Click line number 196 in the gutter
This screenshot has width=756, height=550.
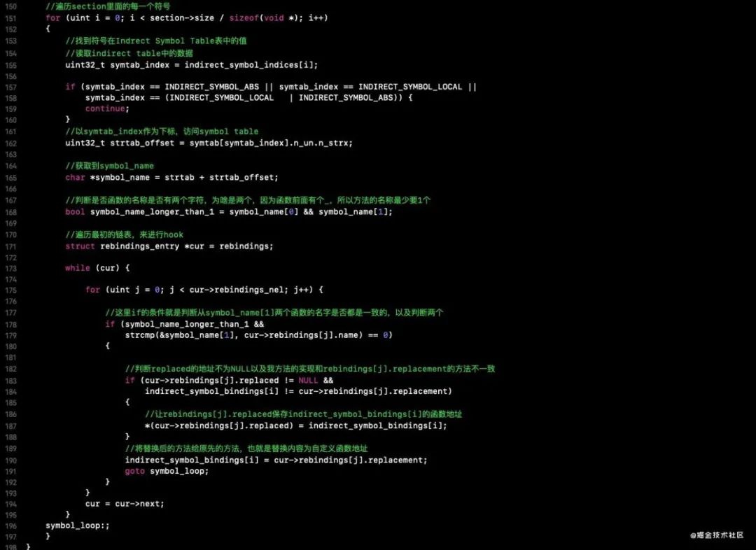point(10,525)
